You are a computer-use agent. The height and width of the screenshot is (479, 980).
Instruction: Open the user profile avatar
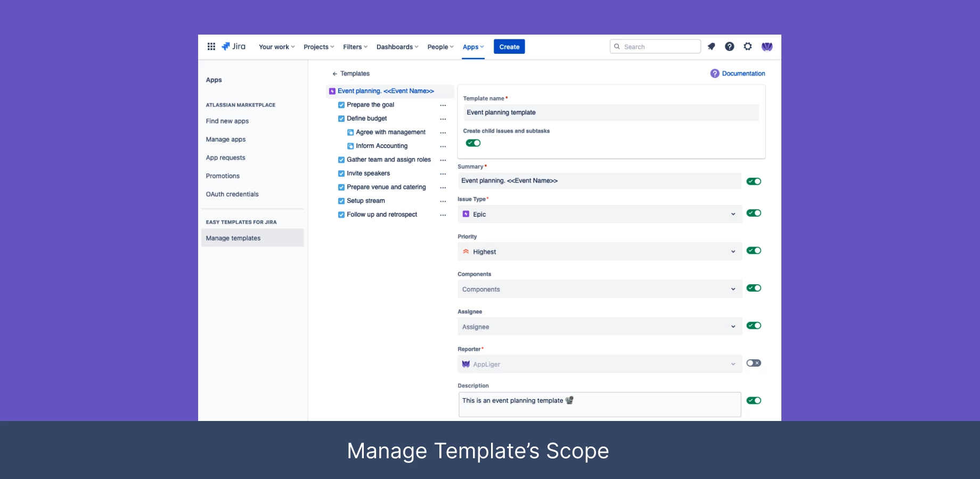[767, 47]
